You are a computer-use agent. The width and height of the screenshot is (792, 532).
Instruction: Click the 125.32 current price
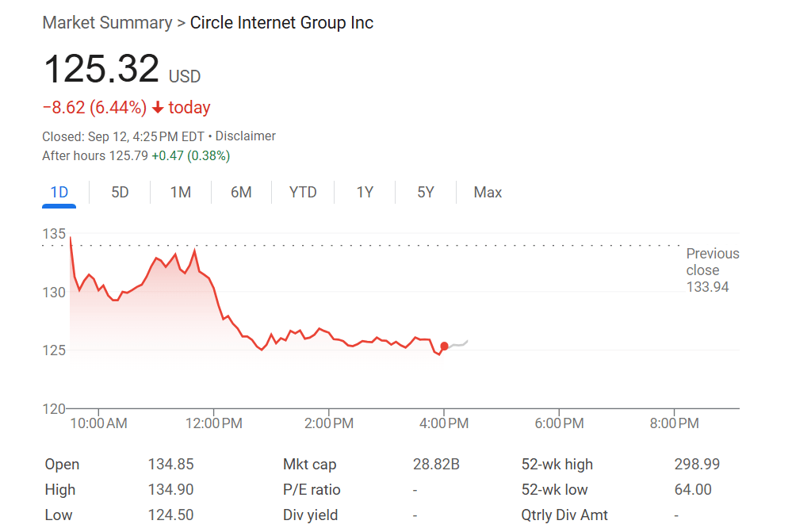pos(101,70)
